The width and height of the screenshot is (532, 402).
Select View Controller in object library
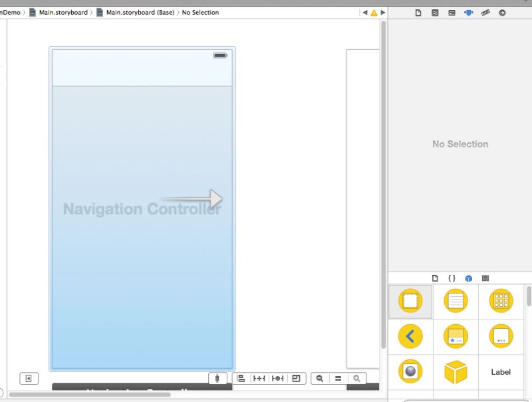point(411,301)
